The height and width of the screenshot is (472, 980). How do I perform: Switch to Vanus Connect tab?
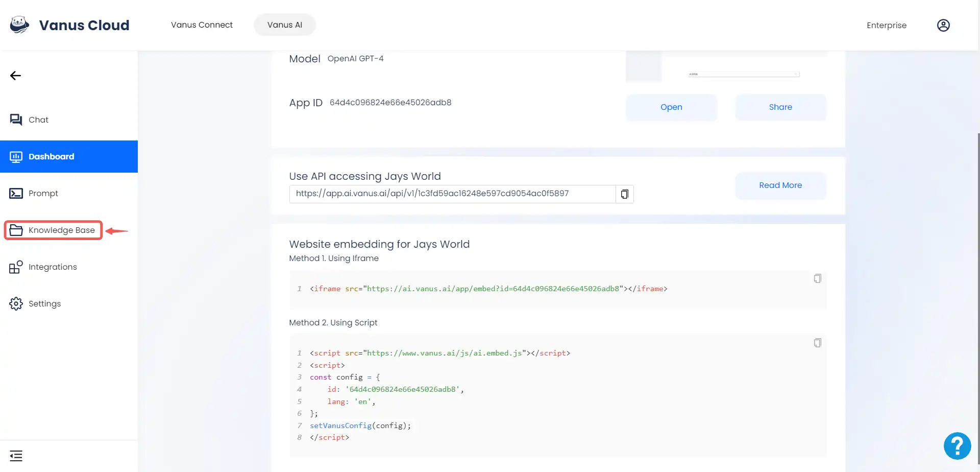[202, 25]
